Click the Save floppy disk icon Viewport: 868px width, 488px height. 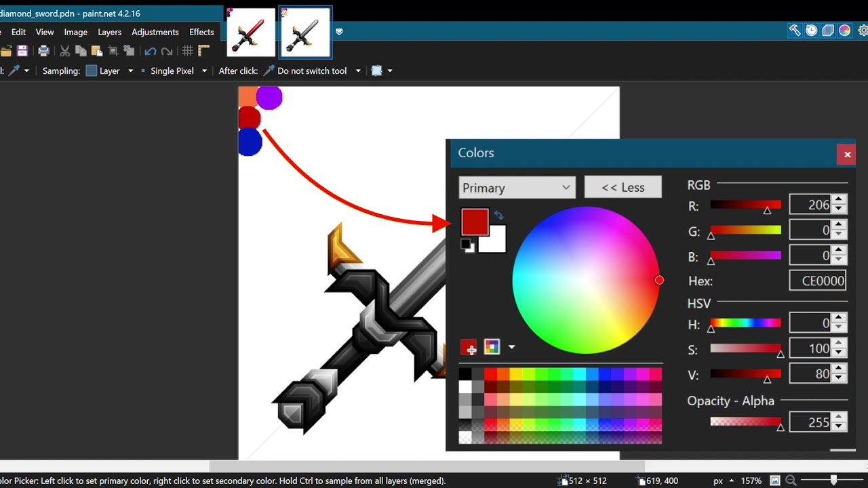coord(22,51)
